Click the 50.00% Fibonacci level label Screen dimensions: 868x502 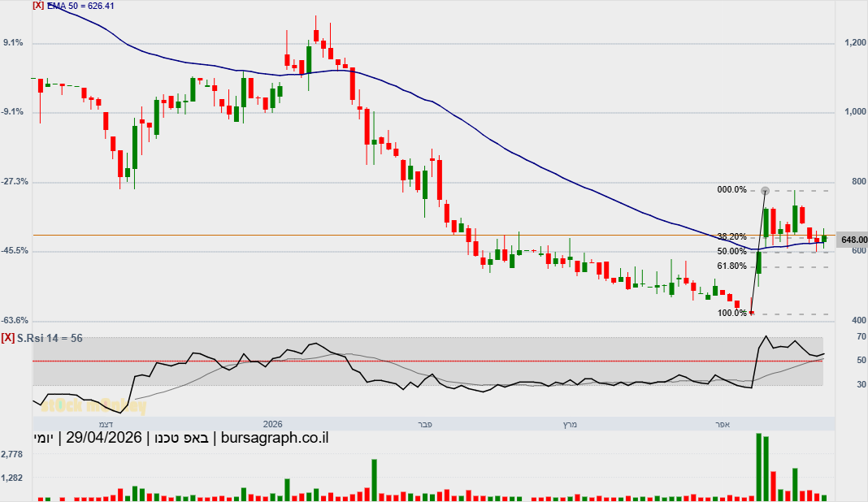[x=731, y=251]
